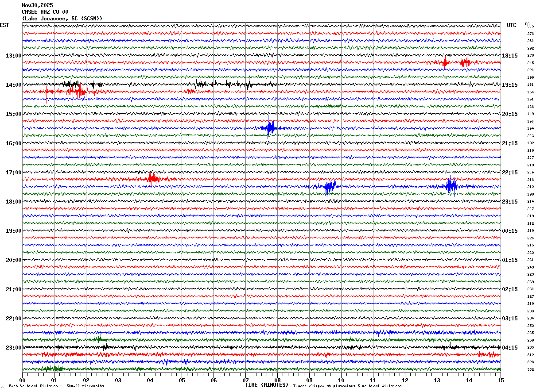The width and height of the screenshot is (536, 392).
Task: Click the 20:15 UTC time label
Action: coord(509,114)
